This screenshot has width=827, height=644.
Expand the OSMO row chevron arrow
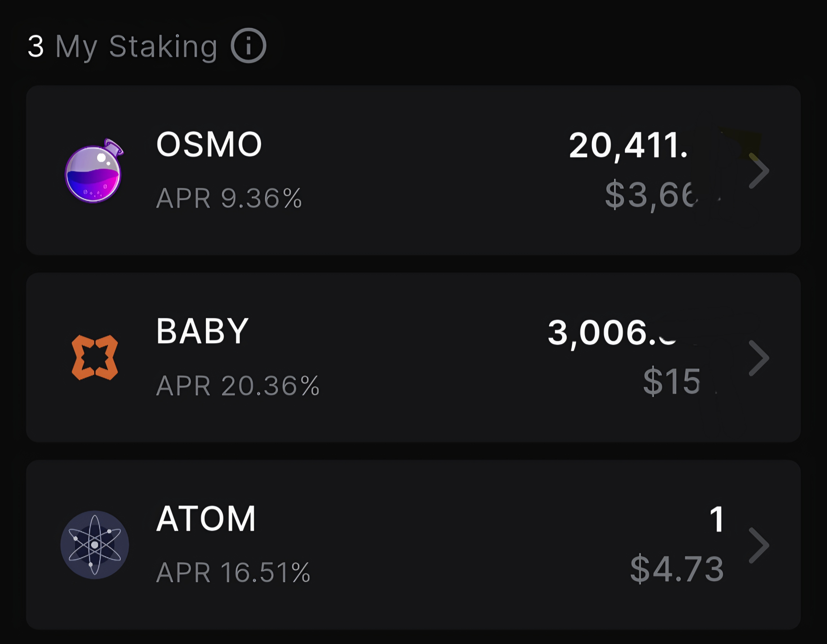click(x=759, y=171)
